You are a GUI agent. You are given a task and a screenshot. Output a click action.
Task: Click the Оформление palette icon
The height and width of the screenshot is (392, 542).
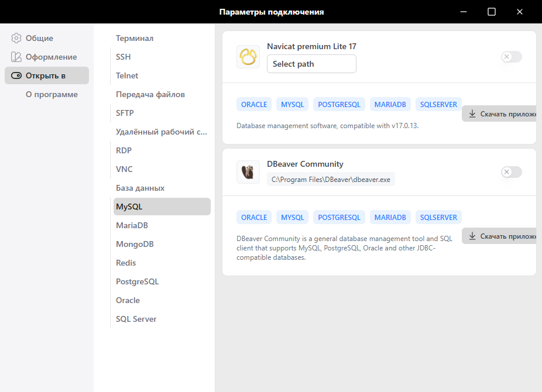(16, 57)
